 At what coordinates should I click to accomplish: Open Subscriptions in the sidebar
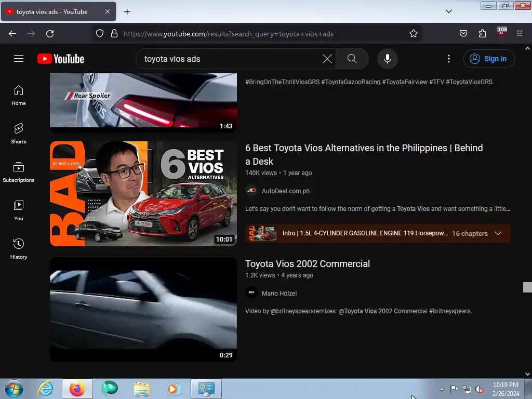point(19,172)
